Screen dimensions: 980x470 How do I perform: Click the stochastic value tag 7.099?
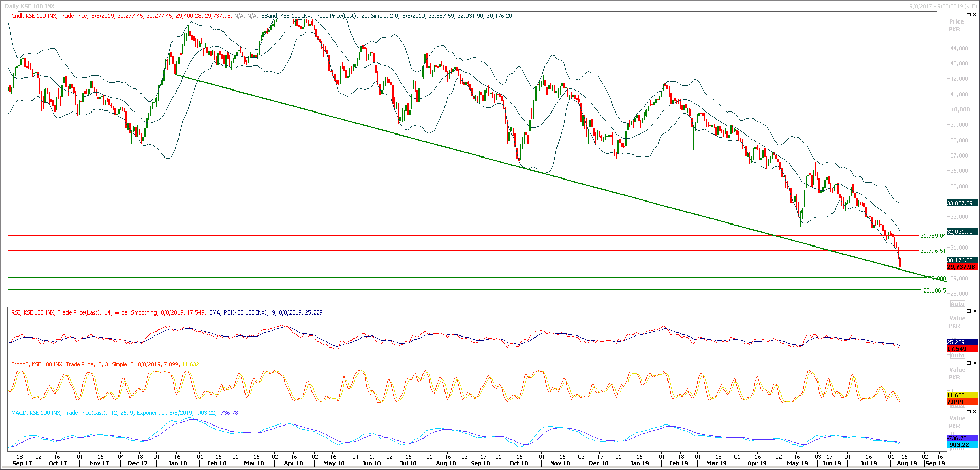click(962, 402)
